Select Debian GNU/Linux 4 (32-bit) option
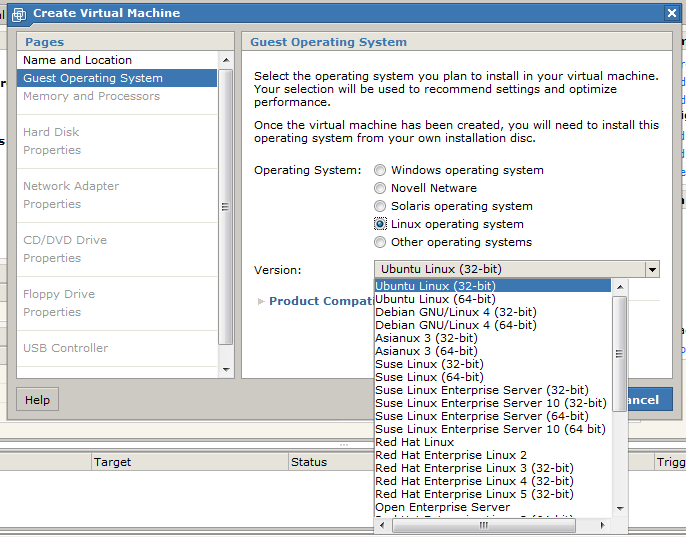Viewport: 686px width, 537px height. point(455,312)
